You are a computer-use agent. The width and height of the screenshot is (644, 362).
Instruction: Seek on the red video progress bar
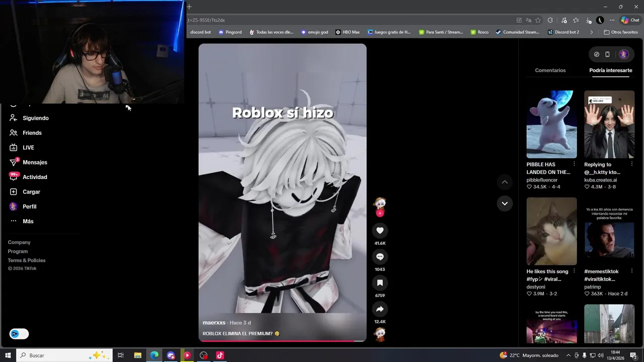tap(282, 341)
